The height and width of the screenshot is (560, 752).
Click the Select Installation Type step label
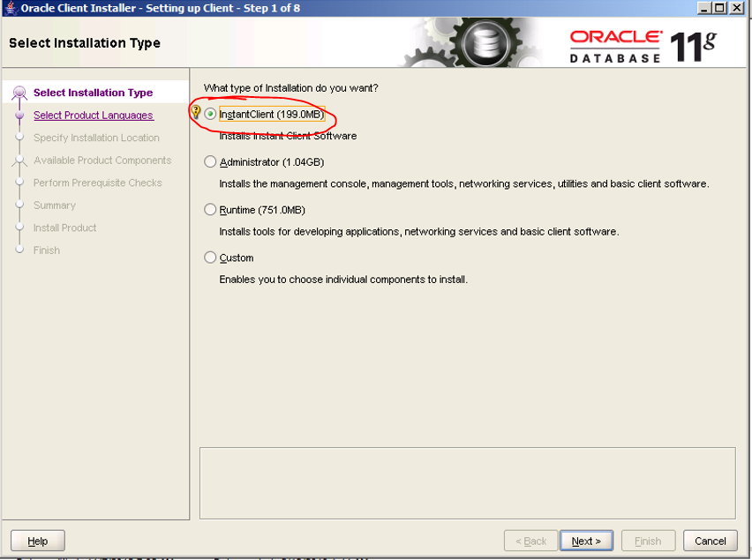point(93,93)
